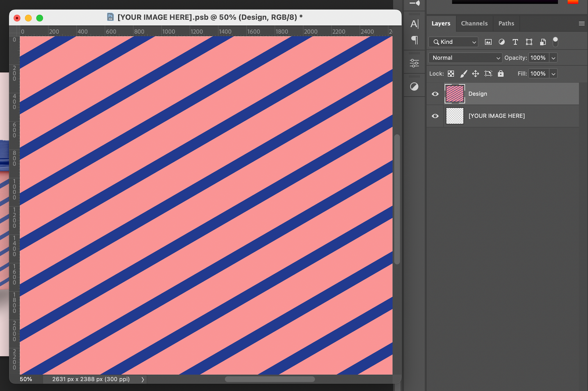588x391 pixels.
Task: Filter layers by smart objects icon
Action: (542, 42)
